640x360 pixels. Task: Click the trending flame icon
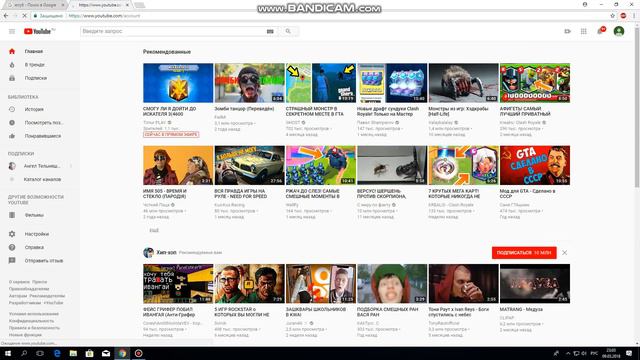click(12, 65)
